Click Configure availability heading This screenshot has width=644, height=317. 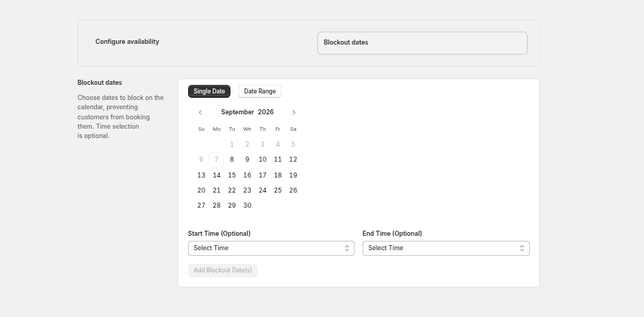(x=127, y=42)
